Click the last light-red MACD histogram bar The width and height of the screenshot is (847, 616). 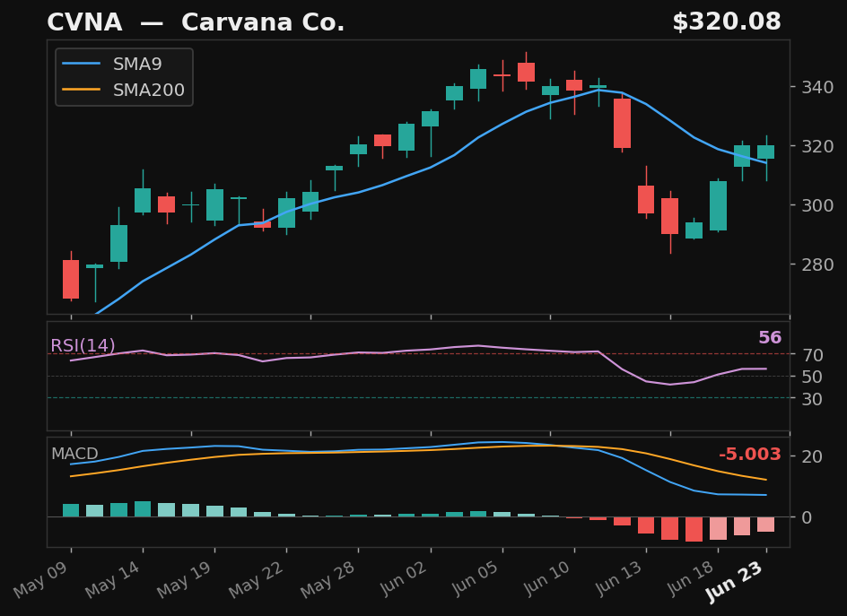tap(766, 525)
